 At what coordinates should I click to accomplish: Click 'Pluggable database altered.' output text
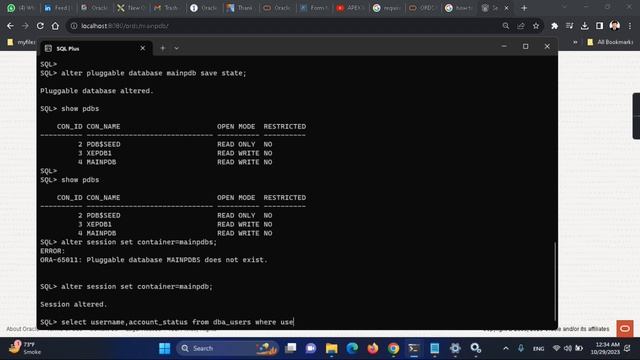97,91
